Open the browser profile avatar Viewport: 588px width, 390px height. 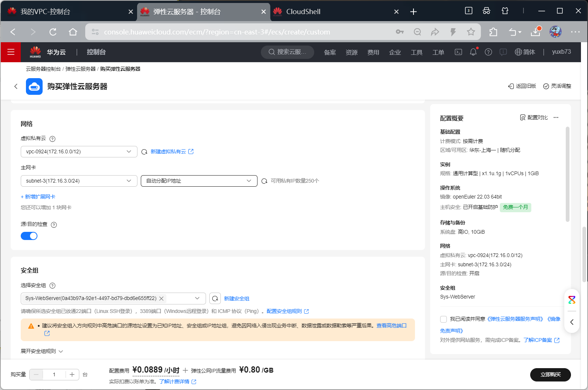(555, 32)
